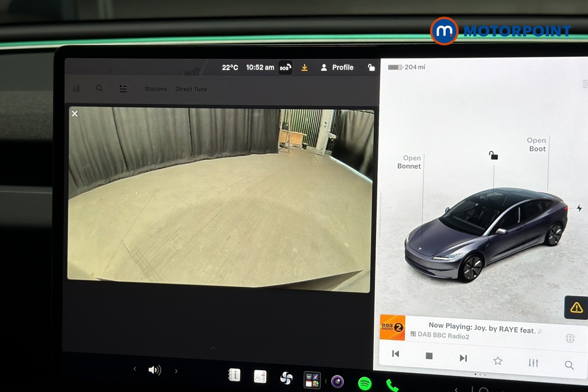Image resolution: width=588 pixels, height=392 pixels.
Task: Open the radio station list icon
Action: [x=123, y=89]
